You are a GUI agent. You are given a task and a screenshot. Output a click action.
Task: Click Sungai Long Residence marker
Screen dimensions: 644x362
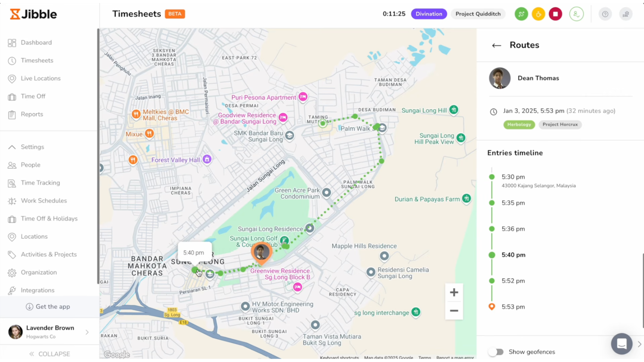pyautogui.click(x=310, y=228)
